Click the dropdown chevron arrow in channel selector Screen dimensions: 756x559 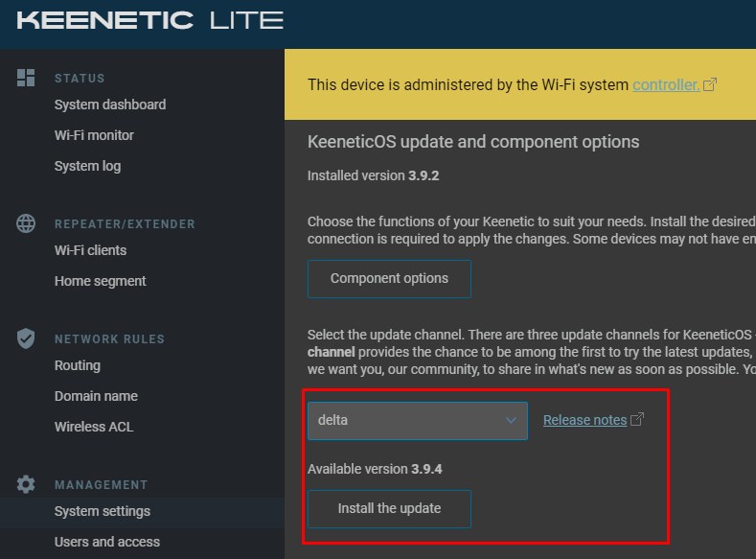click(x=511, y=421)
